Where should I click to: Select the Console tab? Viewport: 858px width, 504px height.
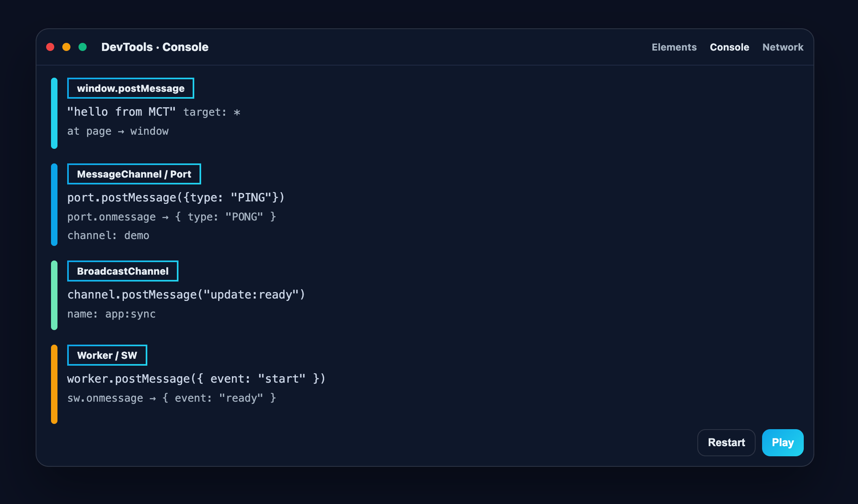coord(729,47)
